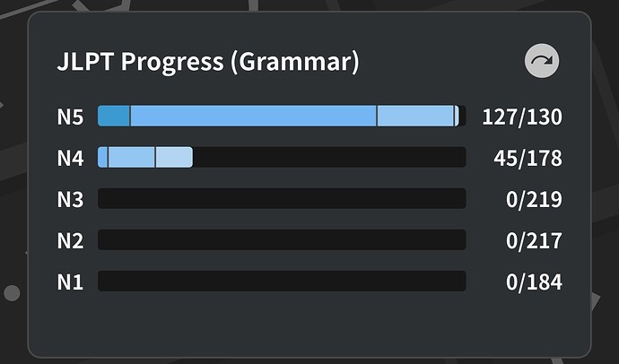This screenshot has width=619, height=364.
Task: Click the light blue right segment of N5 bar
Action: tap(415, 116)
